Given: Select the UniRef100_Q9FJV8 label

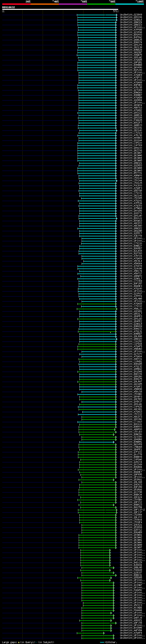Looking at the screenshot, I should click(131, 623).
